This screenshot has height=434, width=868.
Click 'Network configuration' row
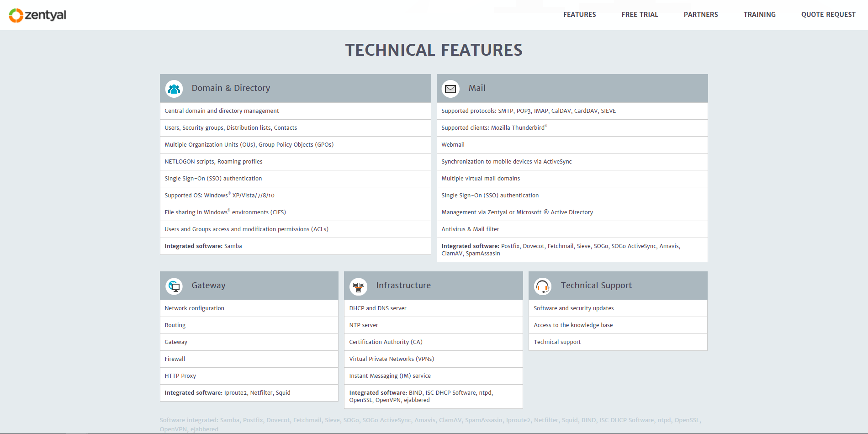[x=249, y=308]
